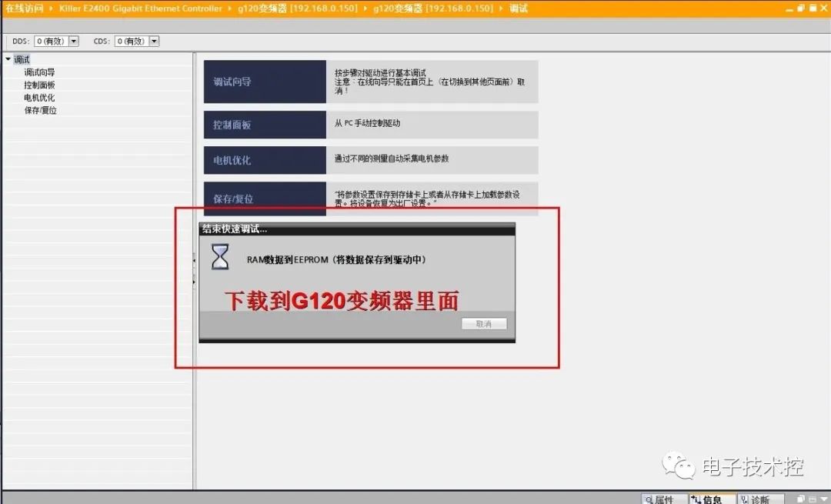Image resolution: width=831 pixels, height=504 pixels.
Task: Click Killer E2400 Gigabit Ethernet Controller breadcrumb
Action: tap(141, 8)
